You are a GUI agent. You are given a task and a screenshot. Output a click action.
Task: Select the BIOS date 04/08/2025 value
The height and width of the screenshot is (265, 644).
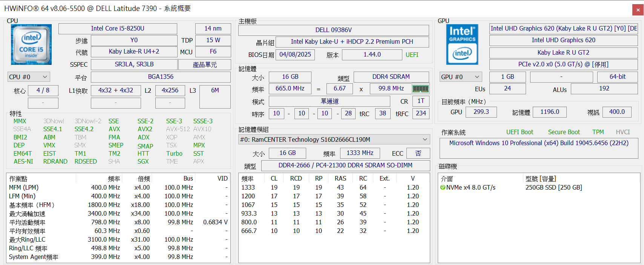(x=295, y=55)
